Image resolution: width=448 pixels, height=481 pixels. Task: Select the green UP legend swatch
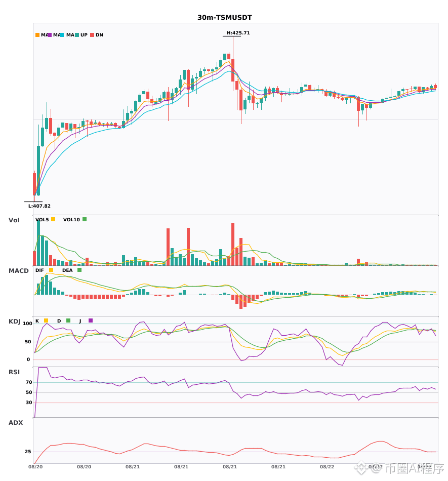(x=77, y=35)
